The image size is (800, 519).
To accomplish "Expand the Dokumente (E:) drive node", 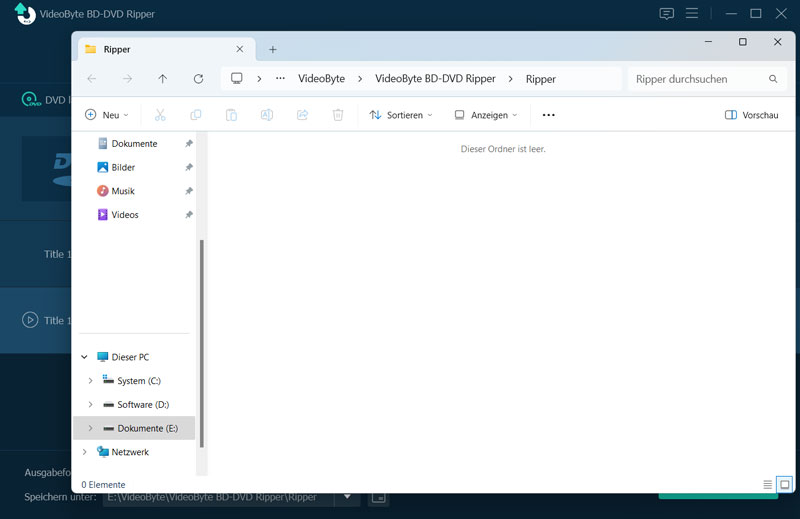I will coord(90,428).
